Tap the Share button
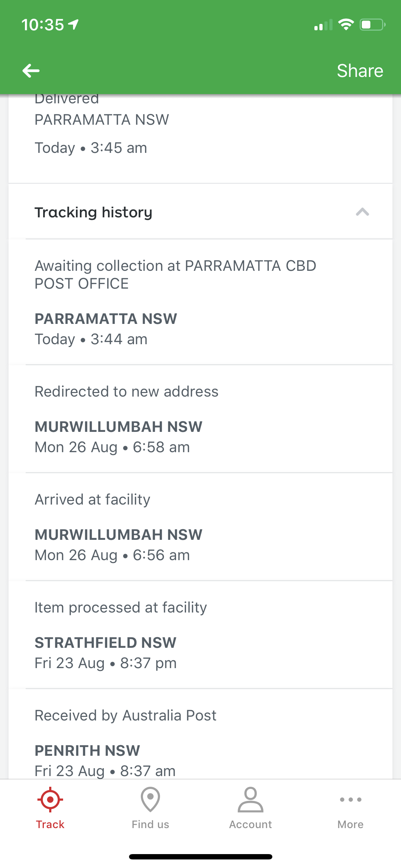 pos(360,71)
